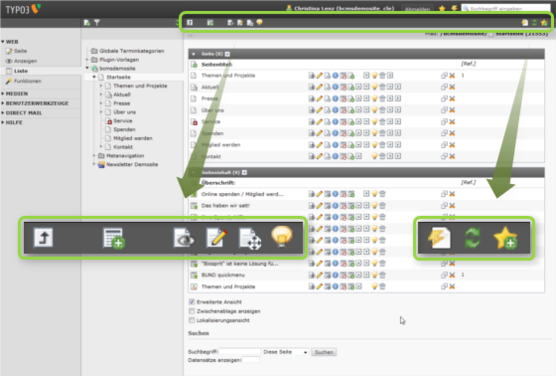Click the go up one level icon in docheader
The width and height of the screenshot is (556, 376).
[x=190, y=23]
